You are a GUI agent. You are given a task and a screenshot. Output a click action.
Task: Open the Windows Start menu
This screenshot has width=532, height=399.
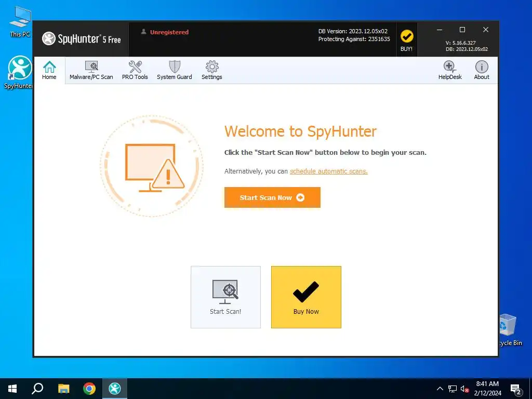click(x=12, y=389)
